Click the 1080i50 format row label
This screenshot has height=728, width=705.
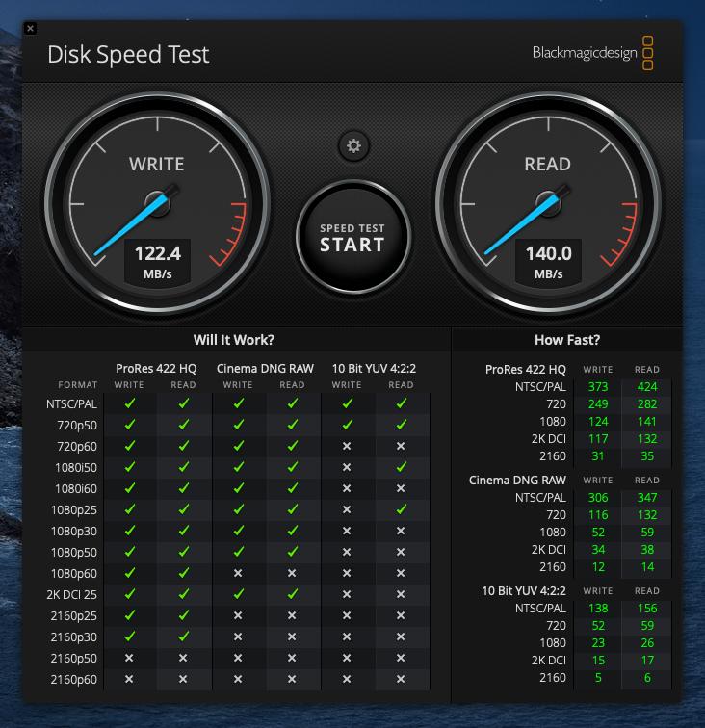point(76,468)
